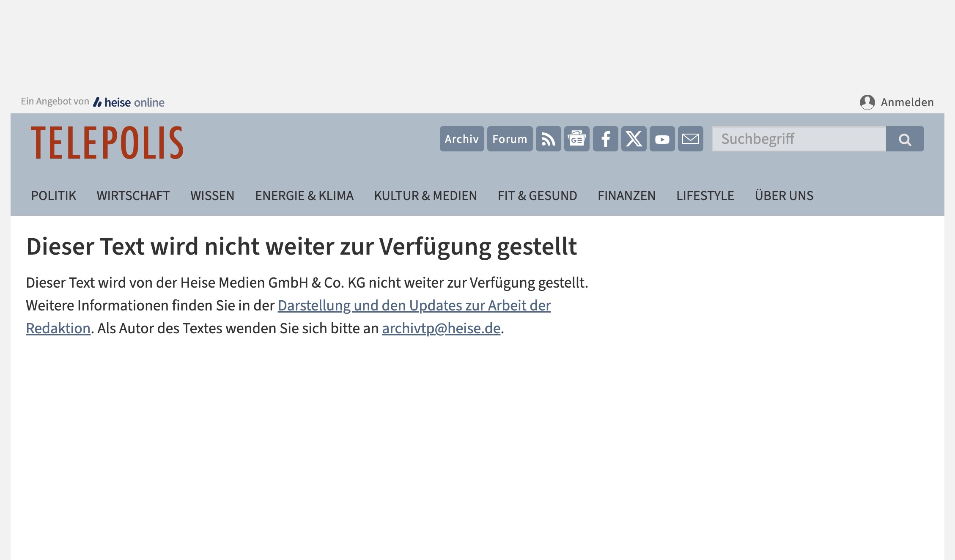Go to the WIRTSCHAFT section
The width and height of the screenshot is (955, 560).
(x=133, y=196)
